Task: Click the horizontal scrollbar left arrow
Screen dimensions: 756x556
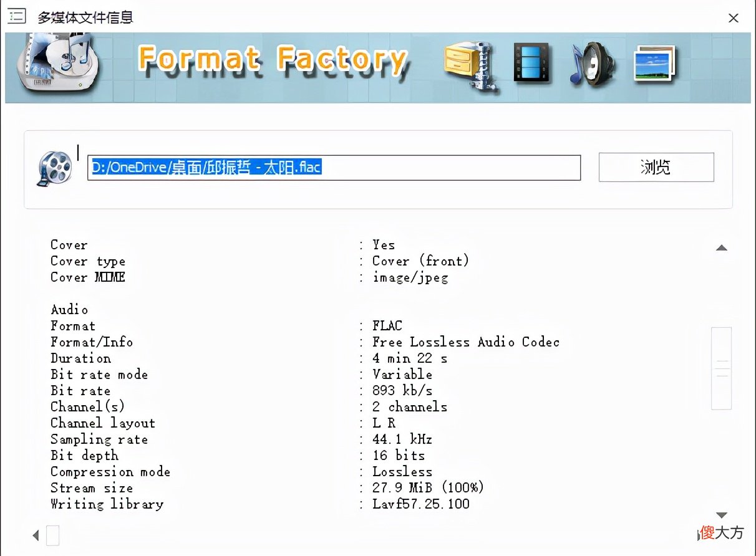Action: (36, 535)
